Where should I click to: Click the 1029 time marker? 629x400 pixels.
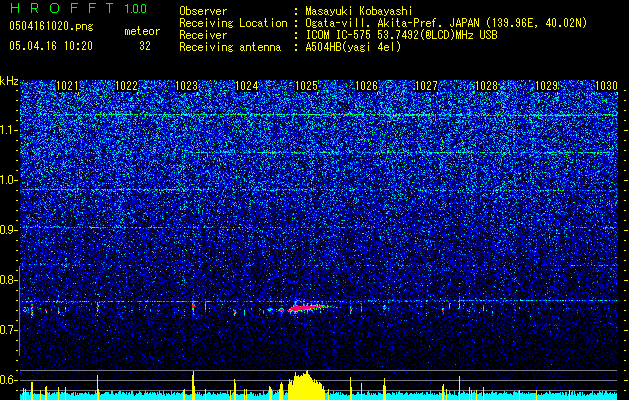click(546, 86)
